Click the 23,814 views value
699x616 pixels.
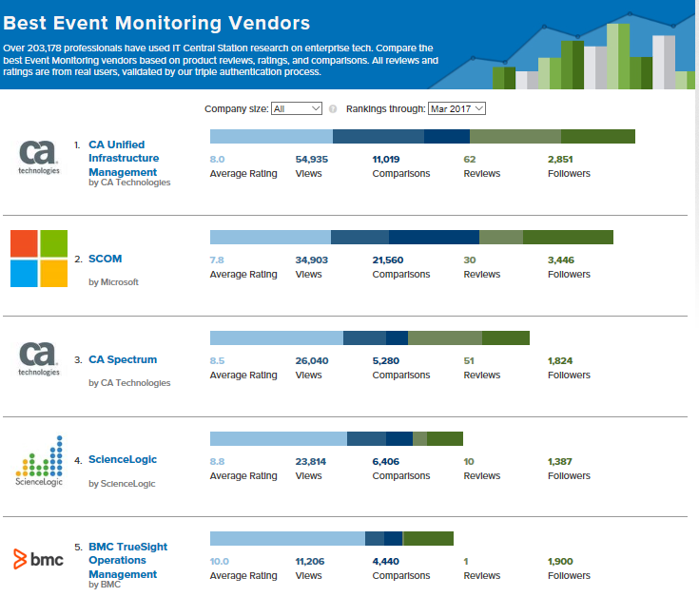point(311,461)
